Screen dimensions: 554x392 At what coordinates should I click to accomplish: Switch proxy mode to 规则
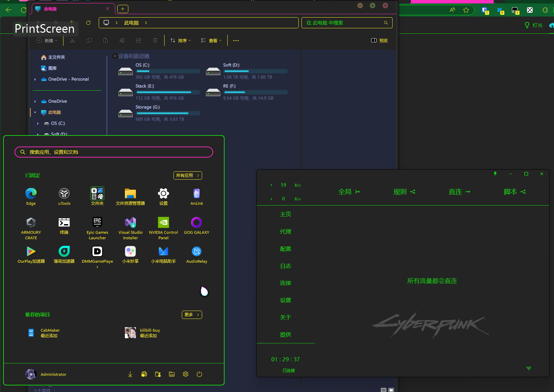404,192
